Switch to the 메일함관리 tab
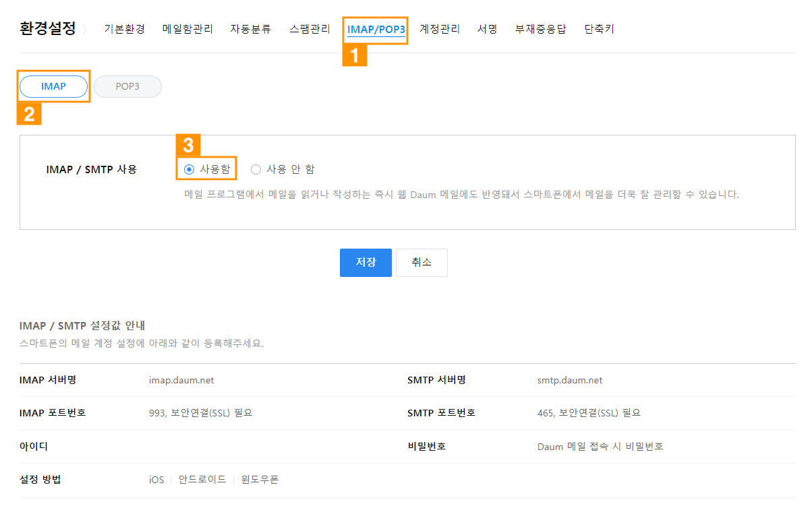This screenshot has width=812, height=506. (187, 30)
